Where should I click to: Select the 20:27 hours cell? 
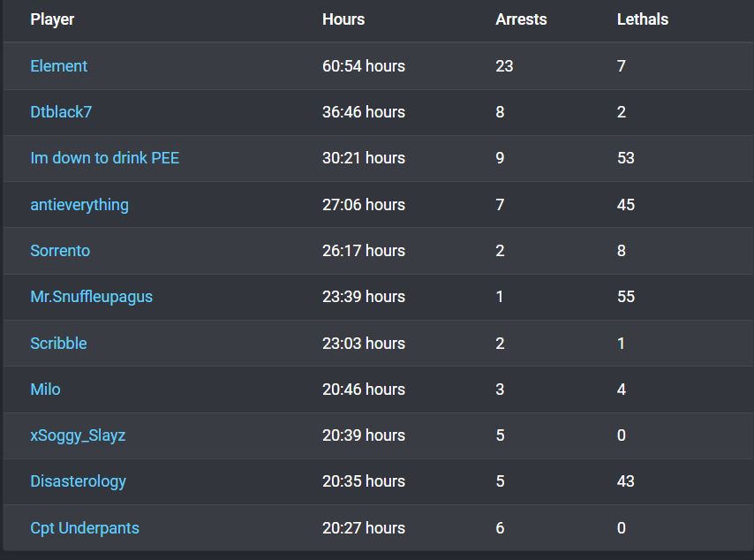click(364, 528)
